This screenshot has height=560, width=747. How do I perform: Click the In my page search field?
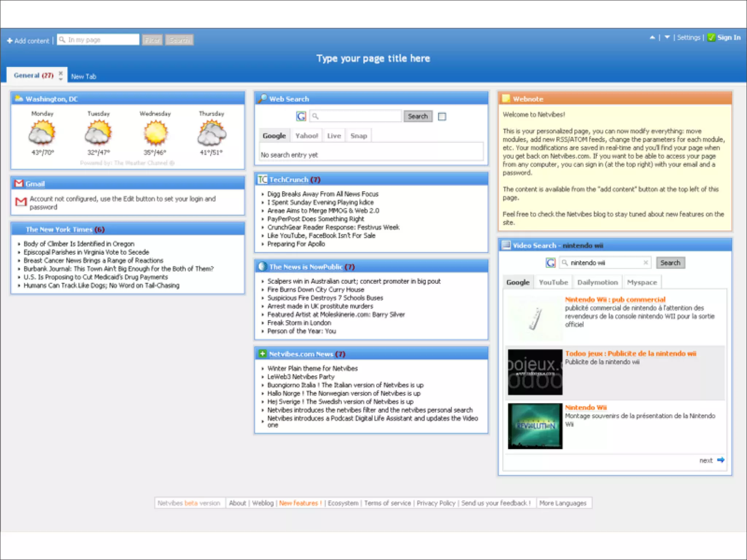coord(98,40)
